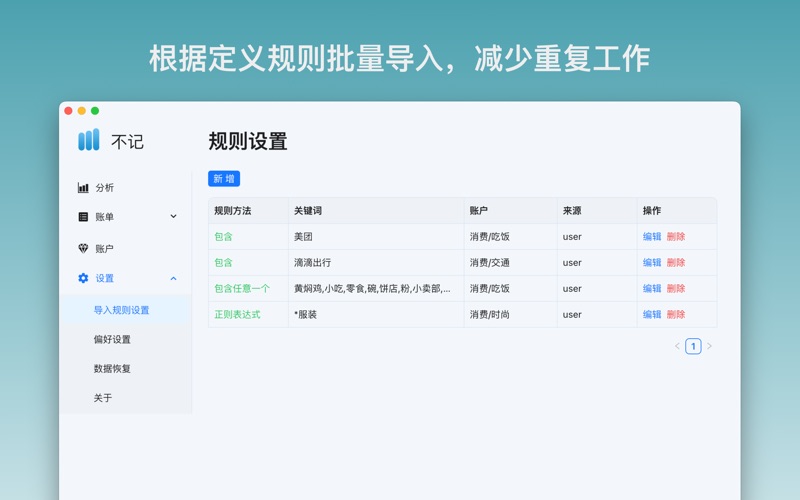The width and height of the screenshot is (800, 500).
Task: Go to previous page arrow
Action: pos(677,347)
